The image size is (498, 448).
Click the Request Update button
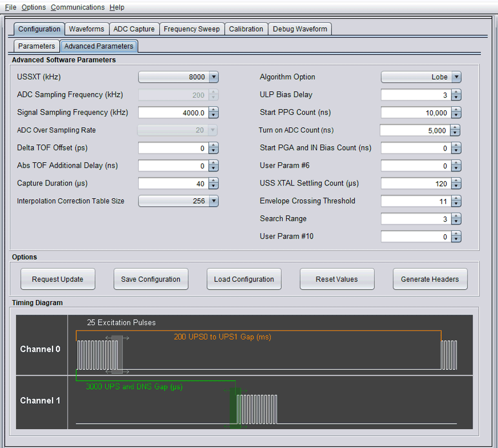58,279
